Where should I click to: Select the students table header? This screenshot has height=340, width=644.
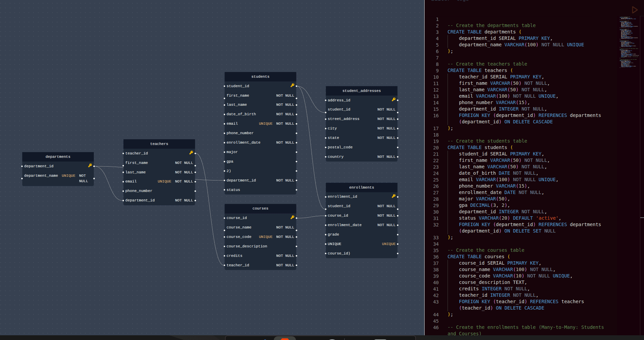tap(260, 76)
